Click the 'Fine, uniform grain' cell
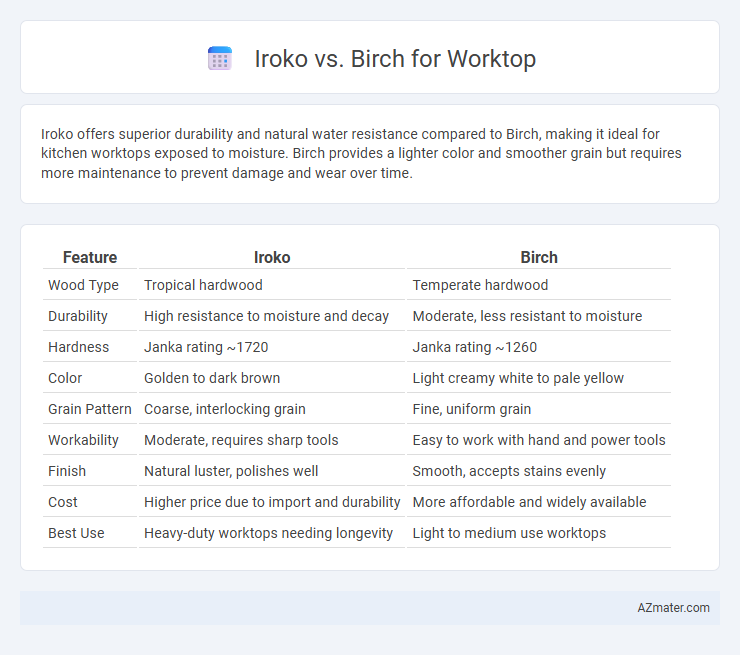This screenshot has height=655, width=740. coord(472,409)
